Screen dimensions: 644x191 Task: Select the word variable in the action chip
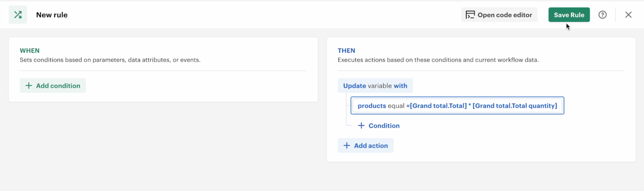coord(380,86)
